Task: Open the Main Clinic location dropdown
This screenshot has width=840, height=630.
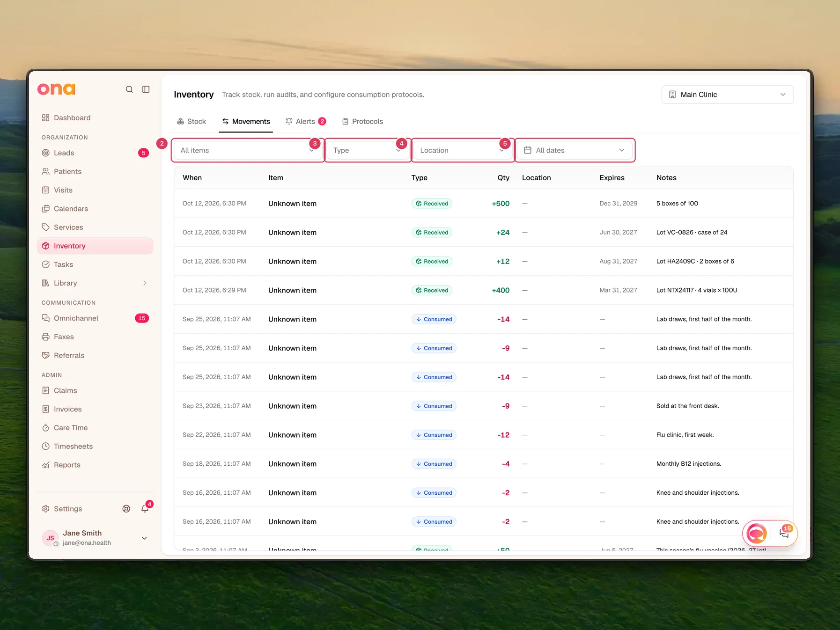Action: click(x=727, y=95)
